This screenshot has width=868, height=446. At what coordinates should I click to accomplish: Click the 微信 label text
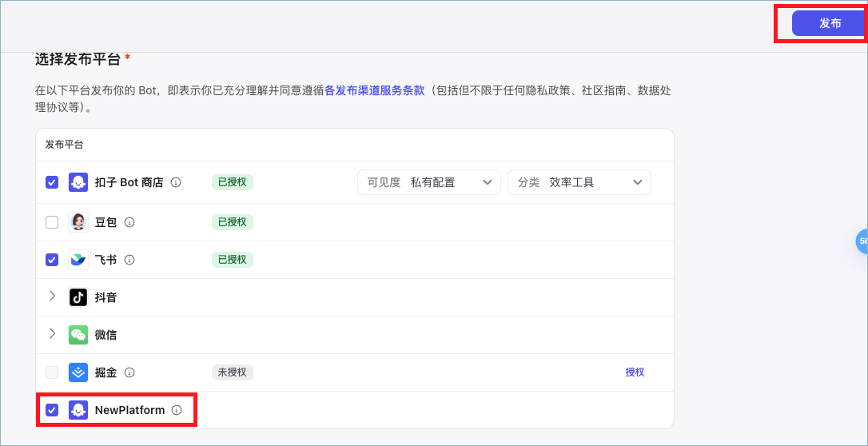coord(106,335)
